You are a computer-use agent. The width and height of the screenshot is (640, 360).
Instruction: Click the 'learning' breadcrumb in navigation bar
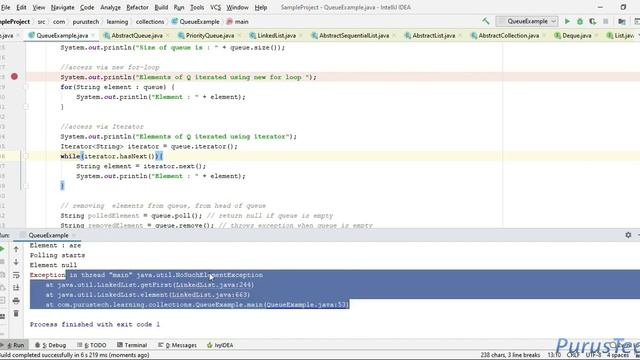coord(117,22)
